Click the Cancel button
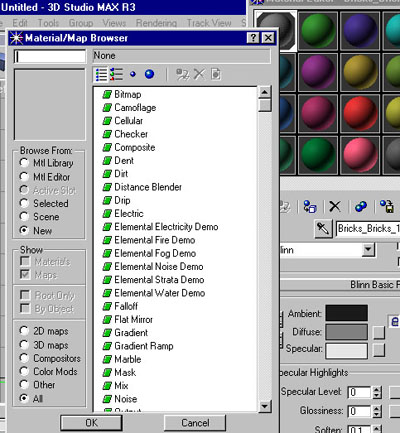 click(x=195, y=423)
